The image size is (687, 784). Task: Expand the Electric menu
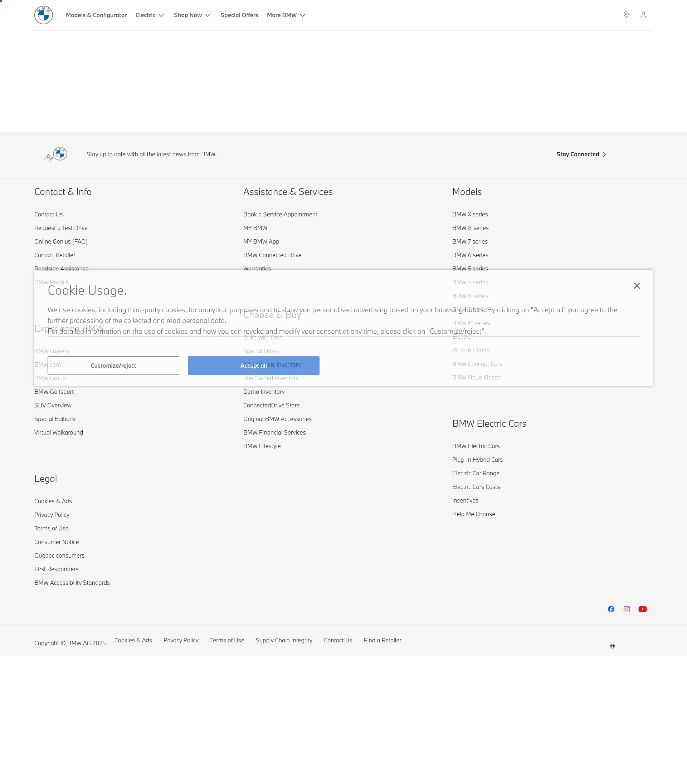click(x=150, y=15)
